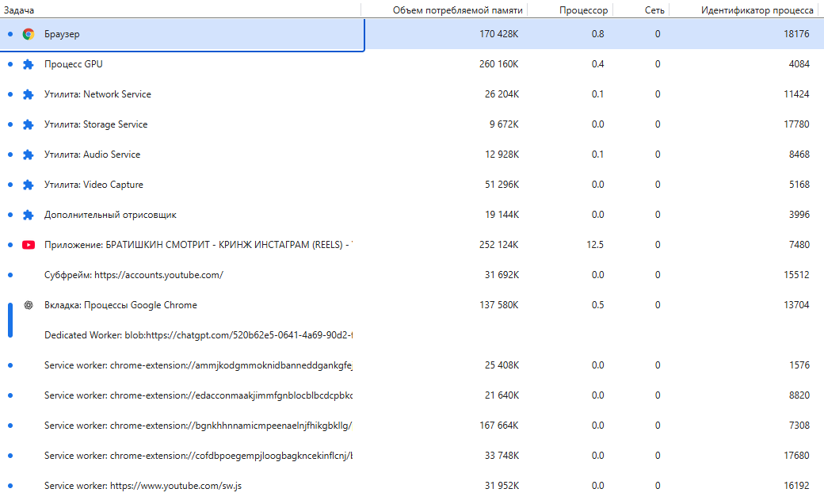Image resolution: width=824 pixels, height=504 pixels.
Task: Click process ID 18176
Action: point(797,34)
